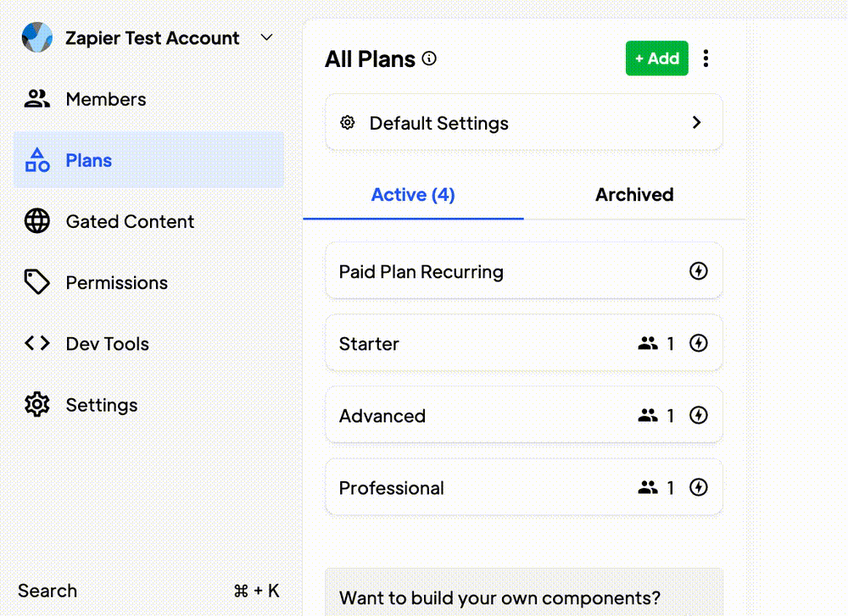Switch to the Archived tab
Image resolution: width=848 pixels, height=616 pixels.
coord(633,195)
